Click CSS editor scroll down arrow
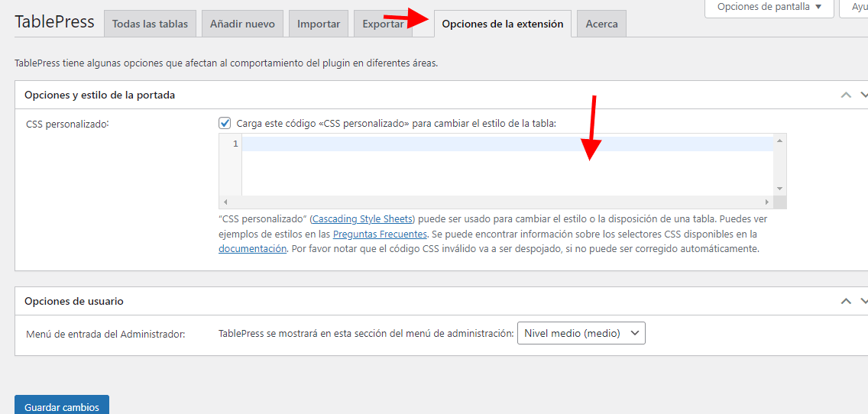Viewport: 868px width, 414px height. click(779, 189)
